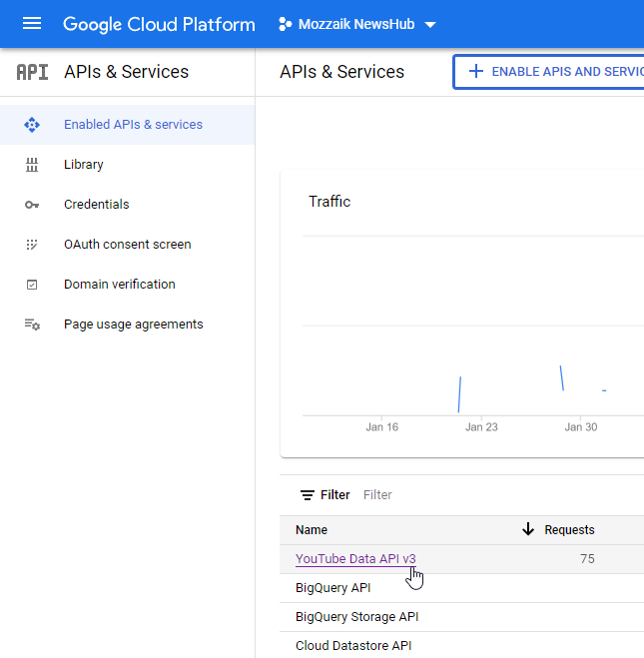Sort by the Requests column header

[569, 530]
